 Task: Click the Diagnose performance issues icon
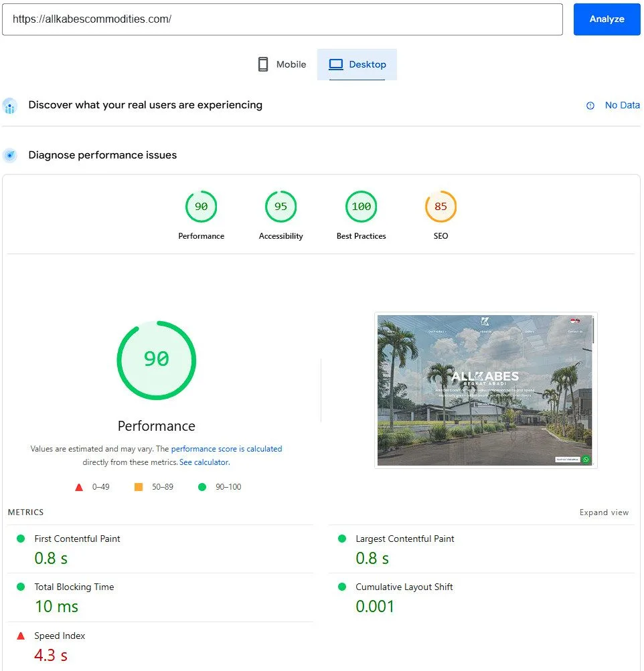pos(9,155)
